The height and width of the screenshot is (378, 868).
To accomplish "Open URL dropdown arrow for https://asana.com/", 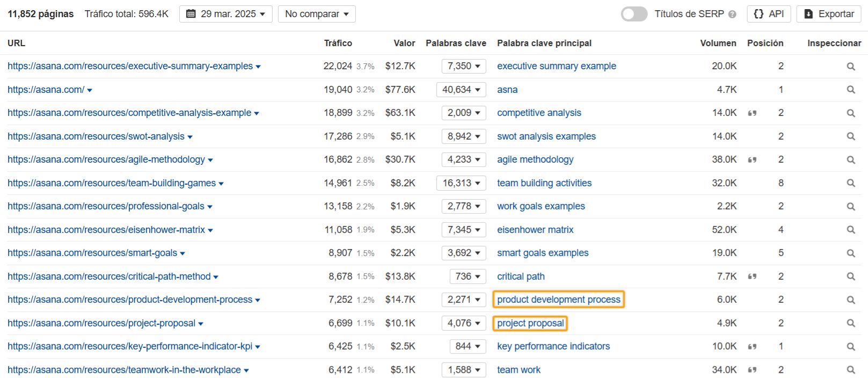I will pos(90,90).
